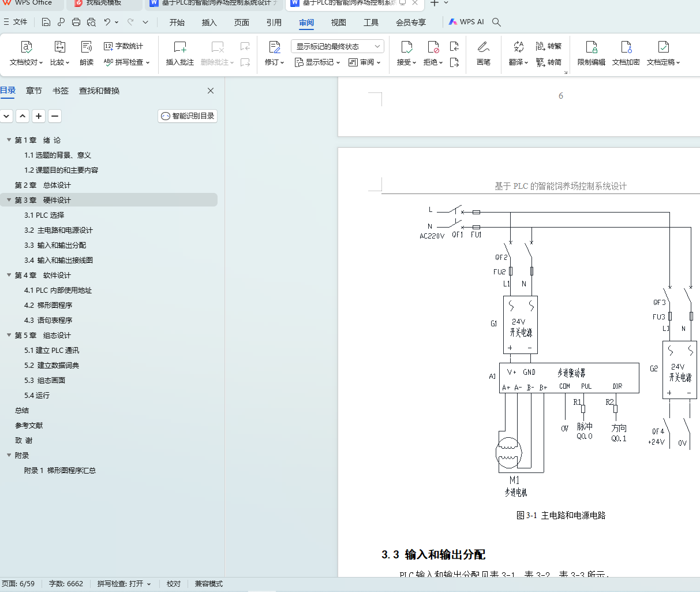Convert text with 转简 button

click(x=549, y=62)
